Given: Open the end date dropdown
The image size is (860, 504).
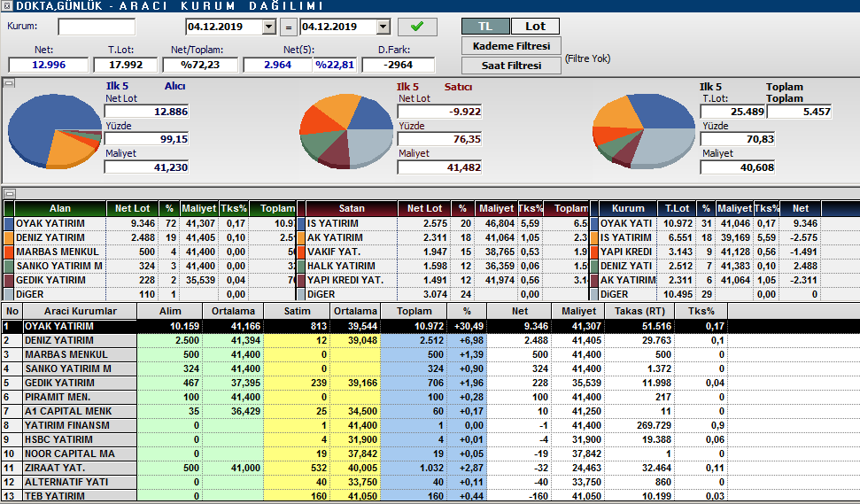Looking at the screenshot, I should [x=384, y=27].
